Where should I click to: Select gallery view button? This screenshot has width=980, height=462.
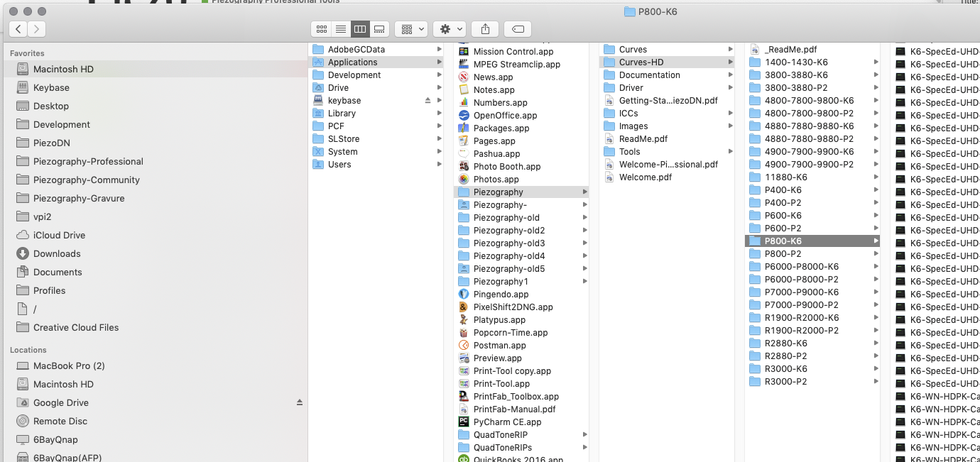tap(379, 29)
